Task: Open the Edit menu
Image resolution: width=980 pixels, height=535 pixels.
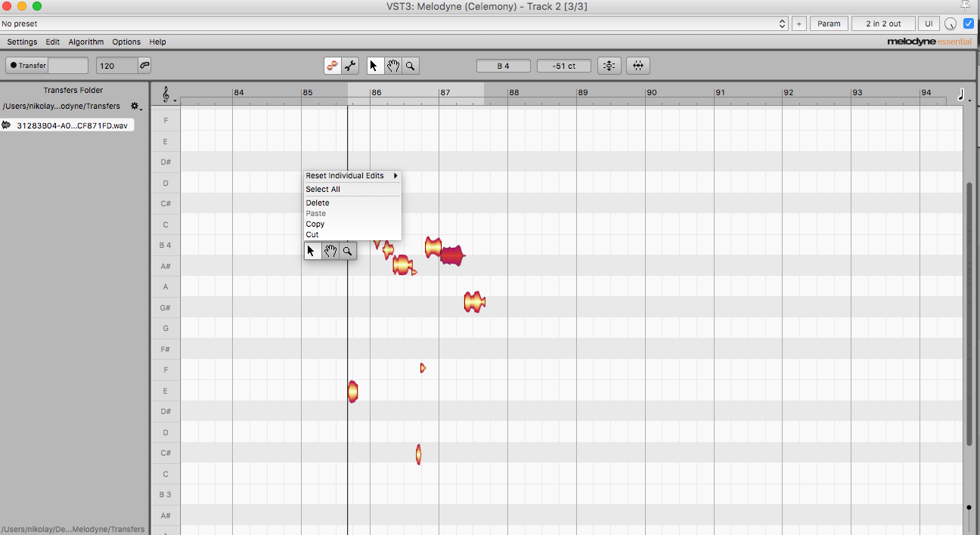Action: point(52,42)
